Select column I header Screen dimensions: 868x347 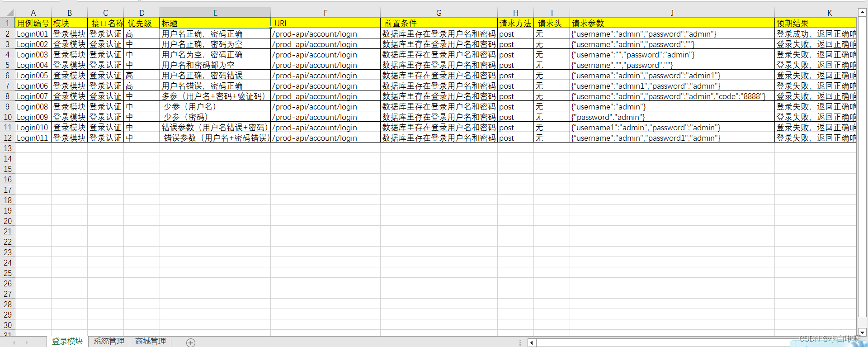[552, 13]
